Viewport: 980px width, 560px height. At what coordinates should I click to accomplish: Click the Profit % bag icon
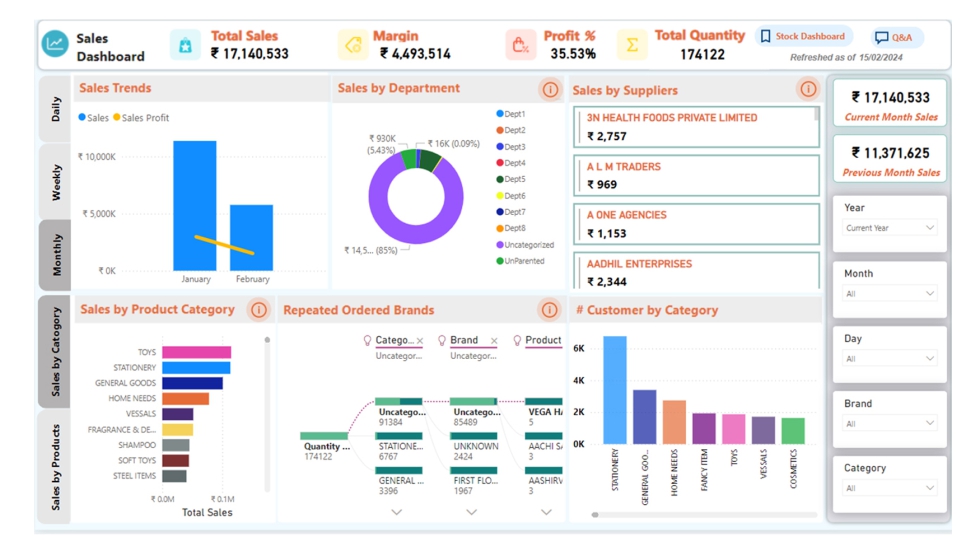[520, 45]
